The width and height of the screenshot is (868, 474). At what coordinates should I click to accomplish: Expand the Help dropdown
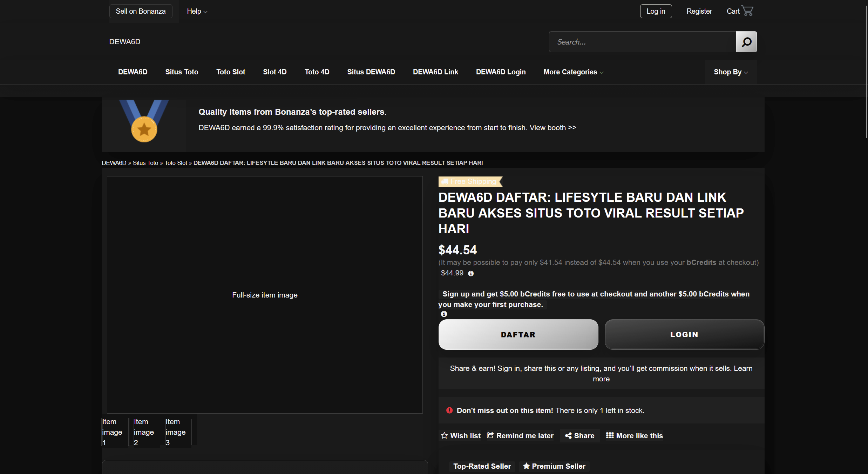(197, 11)
